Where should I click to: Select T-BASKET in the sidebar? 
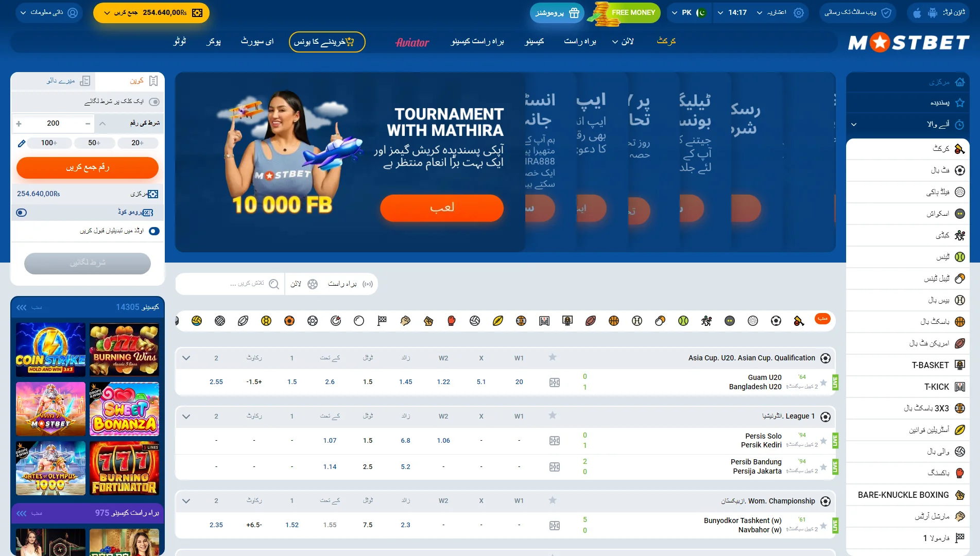907,365
